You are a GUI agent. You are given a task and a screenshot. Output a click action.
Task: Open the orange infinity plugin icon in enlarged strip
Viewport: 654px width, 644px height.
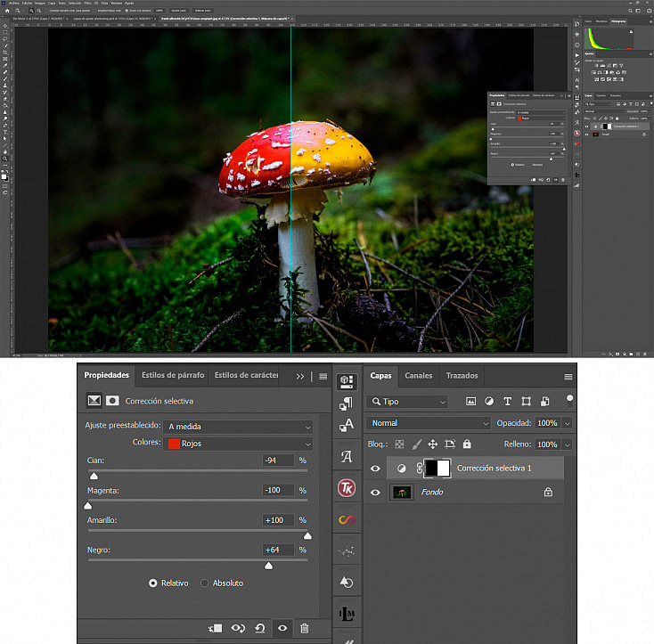click(x=347, y=519)
